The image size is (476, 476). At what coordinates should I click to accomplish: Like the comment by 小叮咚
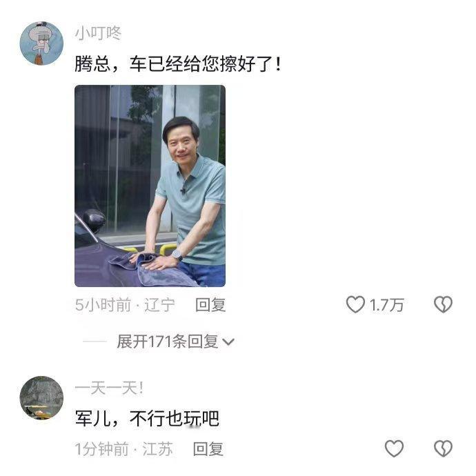click(x=355, y=304)
